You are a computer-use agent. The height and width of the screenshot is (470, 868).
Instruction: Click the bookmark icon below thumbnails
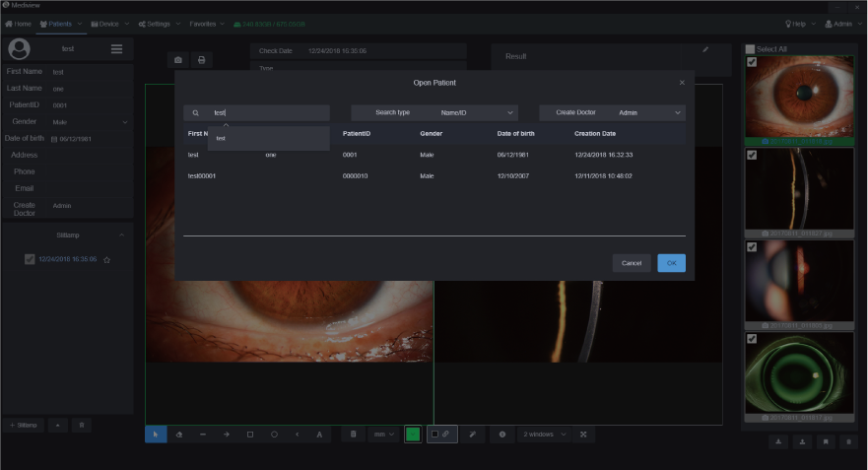pos(826,441)
